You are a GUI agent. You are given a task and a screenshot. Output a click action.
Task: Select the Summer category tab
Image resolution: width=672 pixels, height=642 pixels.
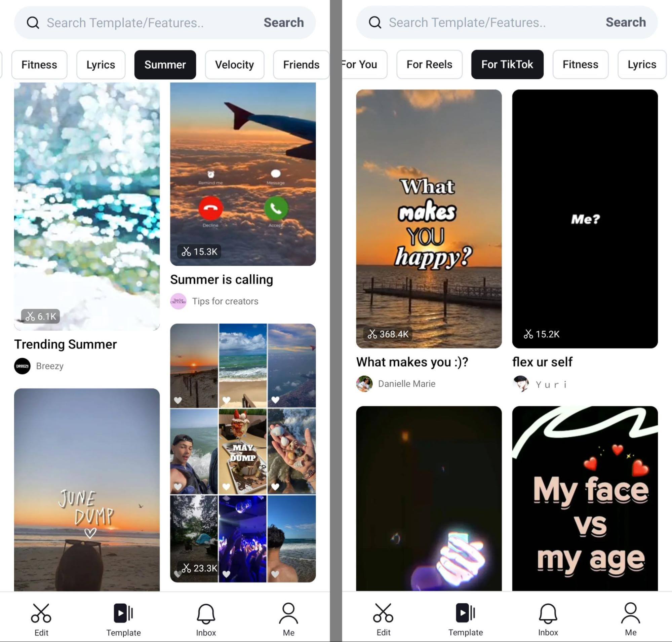[165, 64]
